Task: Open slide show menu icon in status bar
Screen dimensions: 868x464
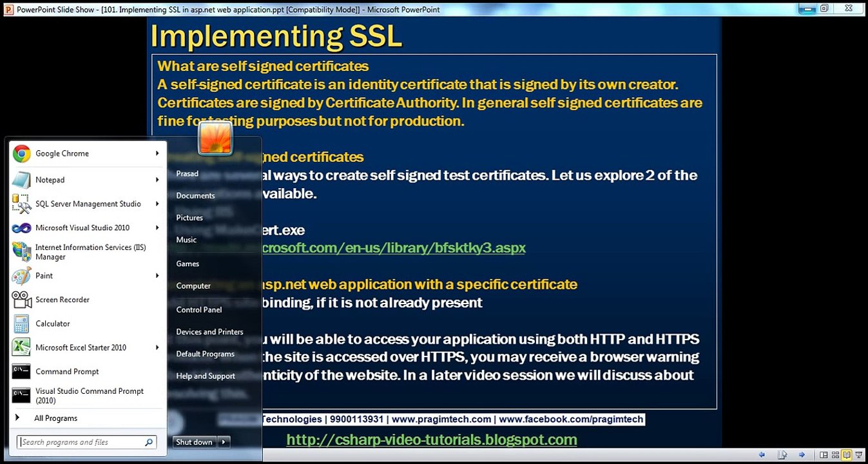Action: [x=782, y=455]
